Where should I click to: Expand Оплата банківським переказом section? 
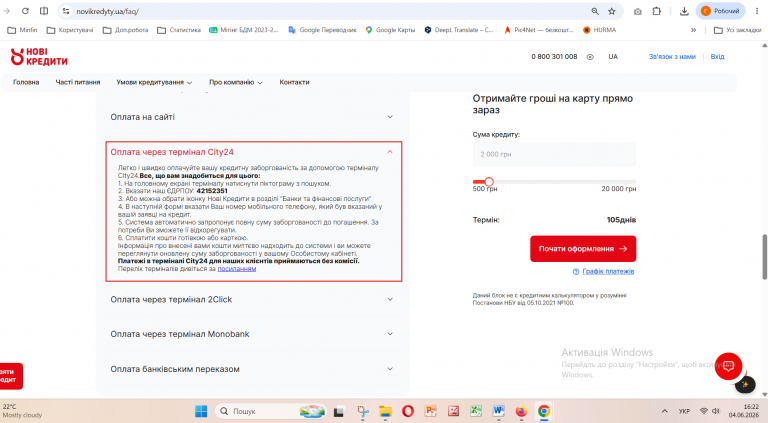252,369
